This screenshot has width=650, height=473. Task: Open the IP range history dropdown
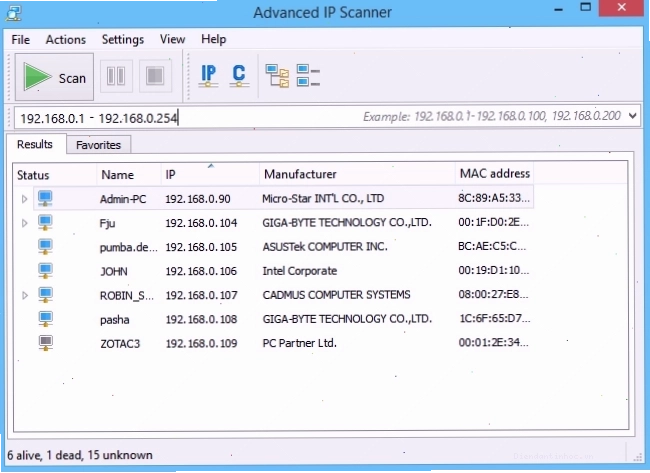pos(632,116)
